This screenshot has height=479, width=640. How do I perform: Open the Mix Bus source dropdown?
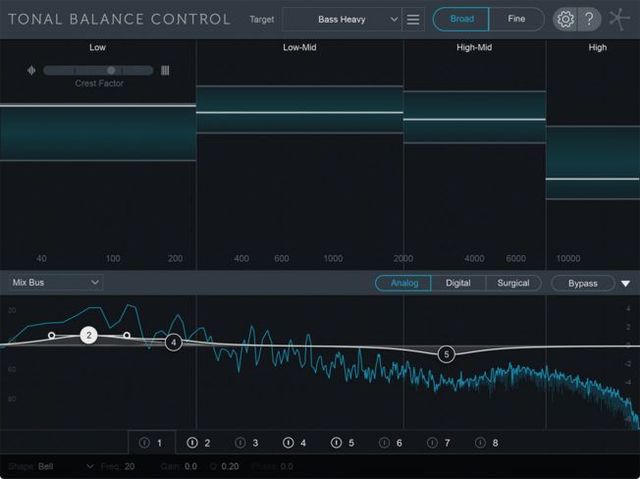pos(56,282)
